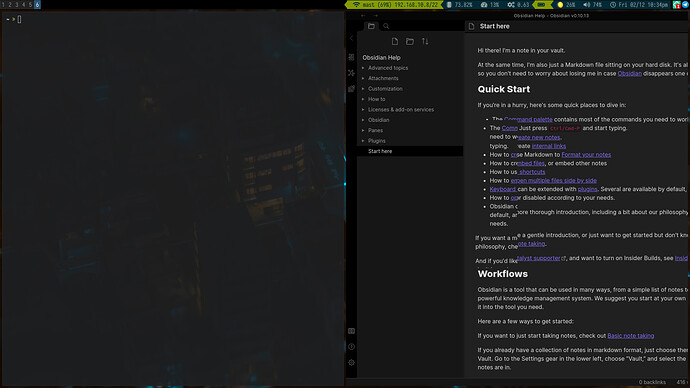The width and height of the screenshot is (690, 388).
Task: Open another vault icon in the ribbon
Action: (x=351, y=331)
